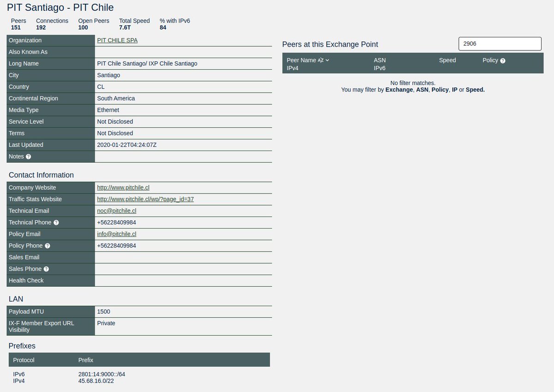
Task: Click the Private export visibility value
Action: [x=106, y=323]
